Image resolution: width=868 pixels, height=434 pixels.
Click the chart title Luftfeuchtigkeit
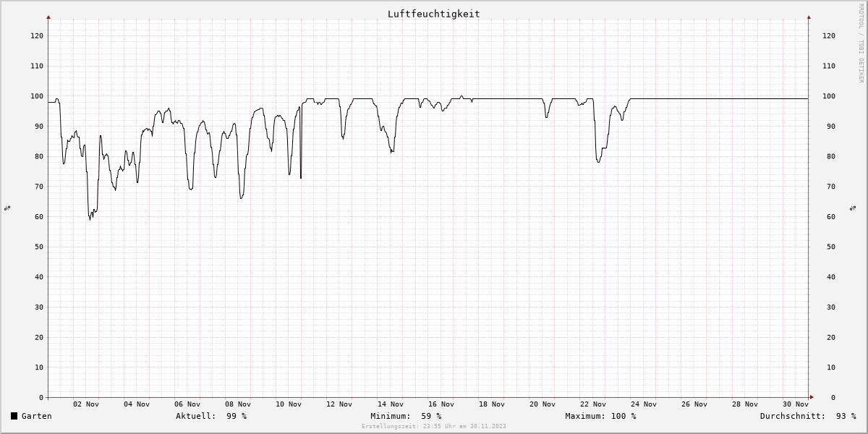click(x=433, y=14)
